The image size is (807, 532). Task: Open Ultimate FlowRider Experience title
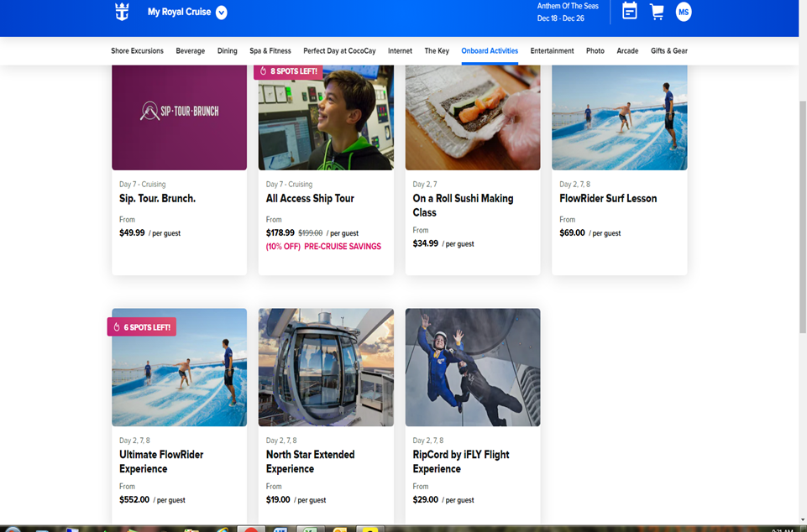click(x=161, y=462)
